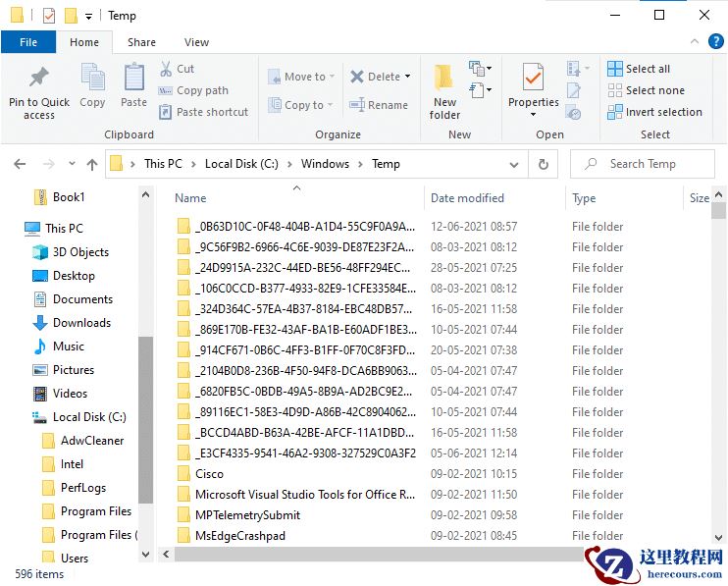This screenshot has width=728, height=586.
Task: Click the Copy ribbon icon
Action: pyautogui.click(x=93, y=78)
